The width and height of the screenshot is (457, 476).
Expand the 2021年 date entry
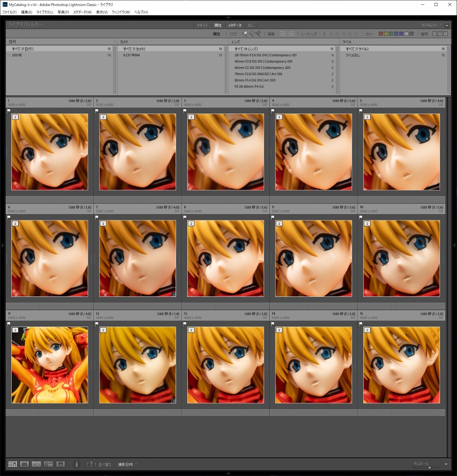tap(8, 55)
